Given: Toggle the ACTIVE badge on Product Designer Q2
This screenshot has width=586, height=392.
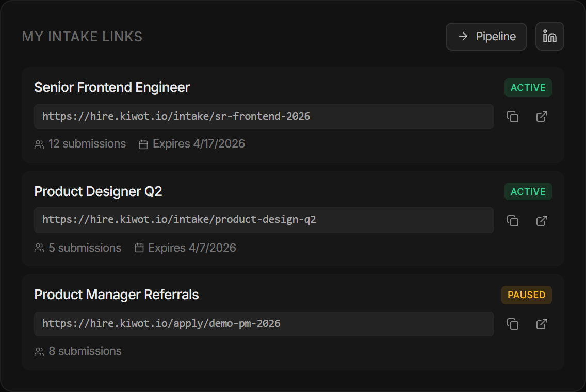Looking at the screenshot, I should (x=528, y=191).
